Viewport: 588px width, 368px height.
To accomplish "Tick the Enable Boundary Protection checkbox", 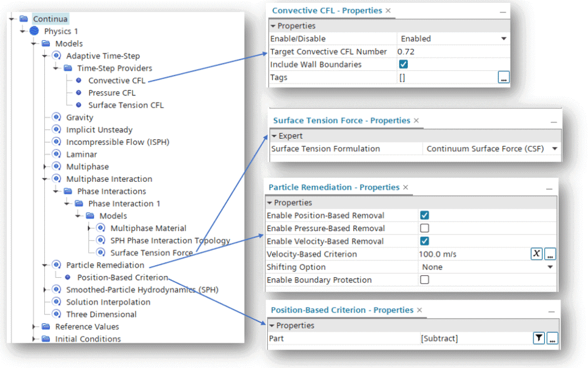I will click(424, 280).
